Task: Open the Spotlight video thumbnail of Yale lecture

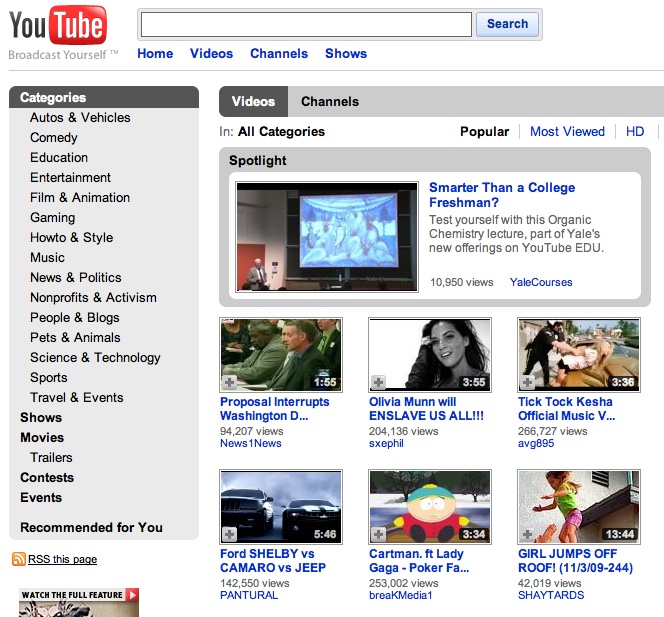Action: click(327, 237)
